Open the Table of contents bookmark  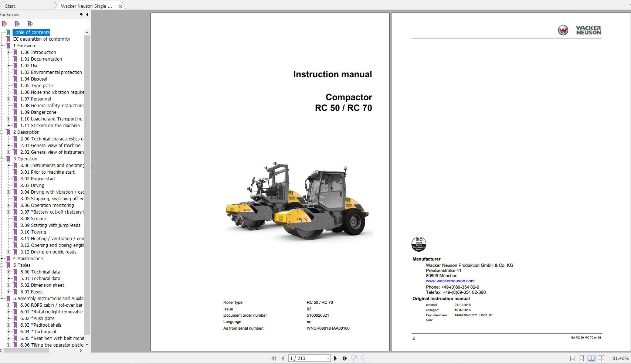pyautogui.click(x=31, y=33)
